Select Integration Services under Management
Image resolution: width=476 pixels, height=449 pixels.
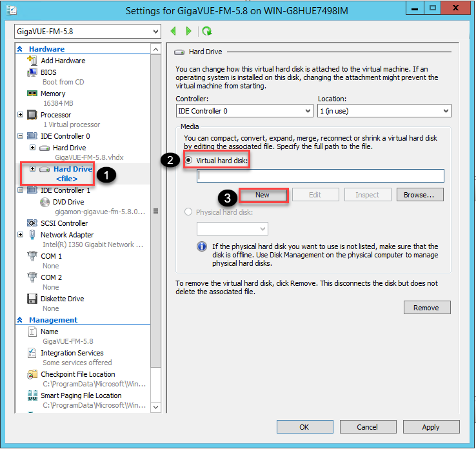coord(72,353)
